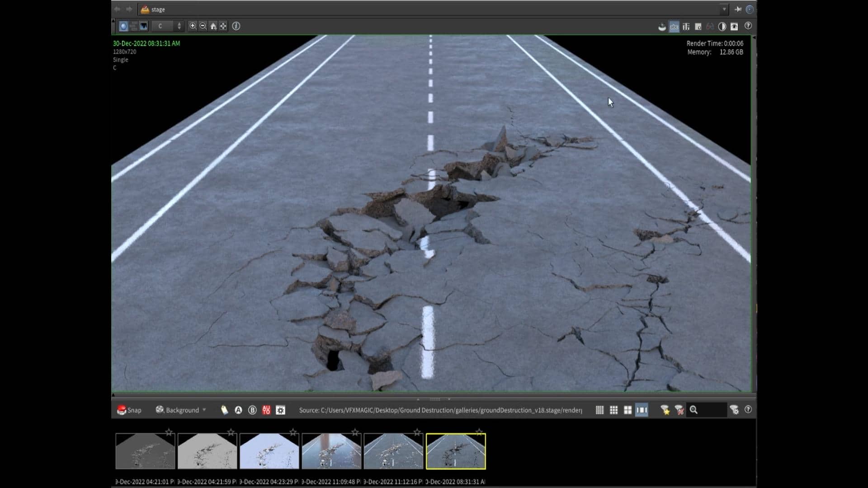Select the B comparison slot icon
Viewport: 868px width, 488px height.
[x=252, y=410]
